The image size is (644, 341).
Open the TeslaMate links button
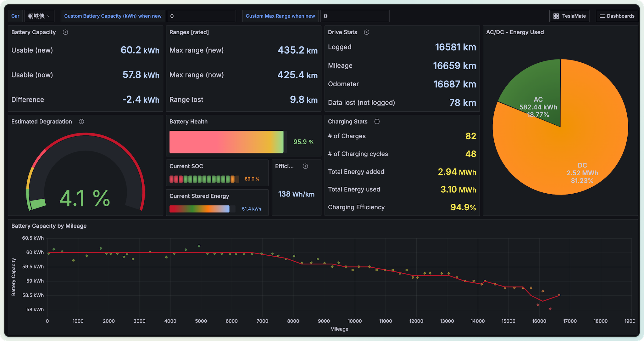point(569,16)
